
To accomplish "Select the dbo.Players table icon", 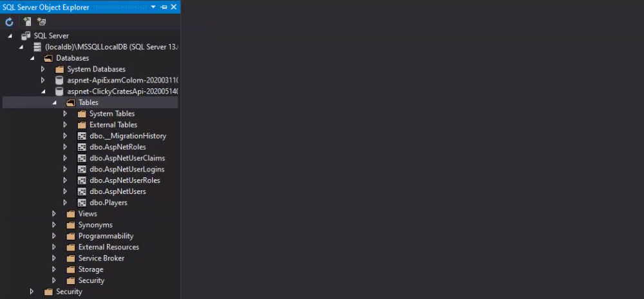I will (82, 202).
